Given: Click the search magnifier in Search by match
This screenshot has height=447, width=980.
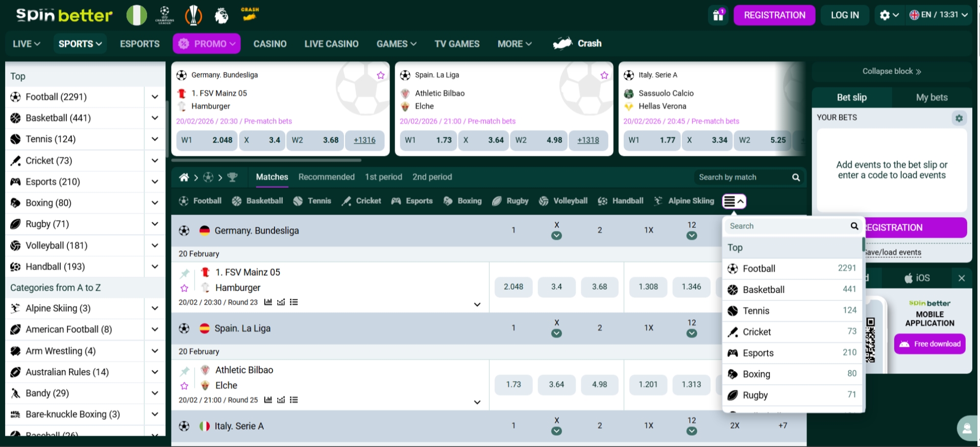Looking at the screenshot, I should [796, 177].
